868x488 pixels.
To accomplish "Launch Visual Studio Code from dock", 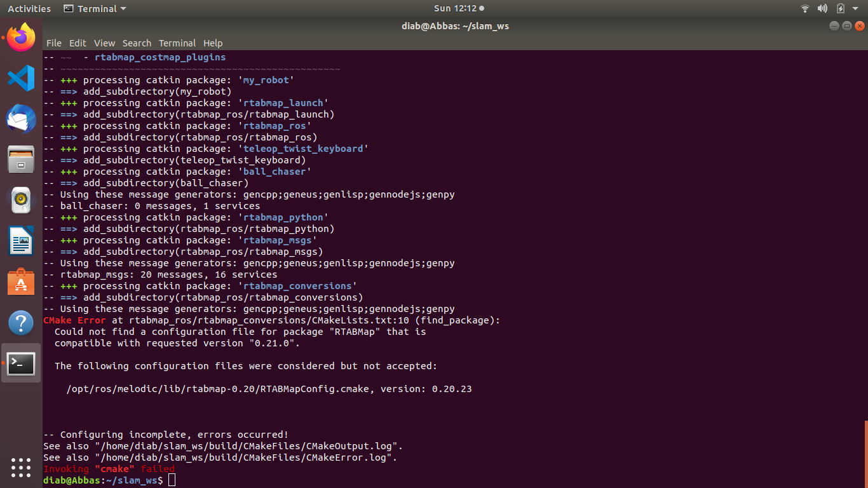I will [x=21, y=78].
